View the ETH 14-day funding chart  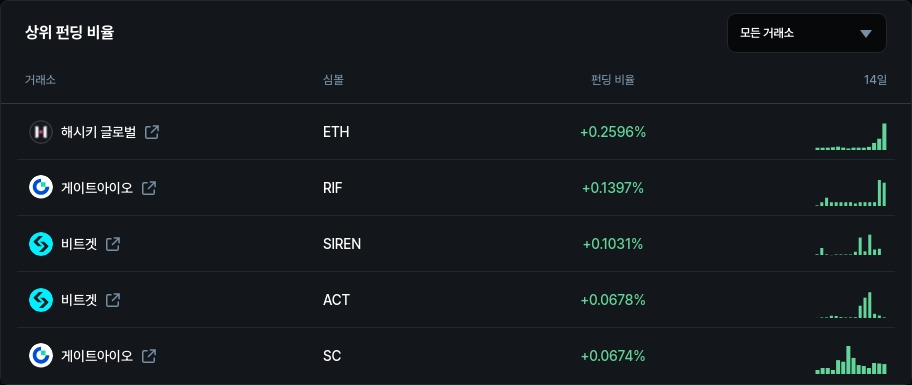tap(851, 137)
